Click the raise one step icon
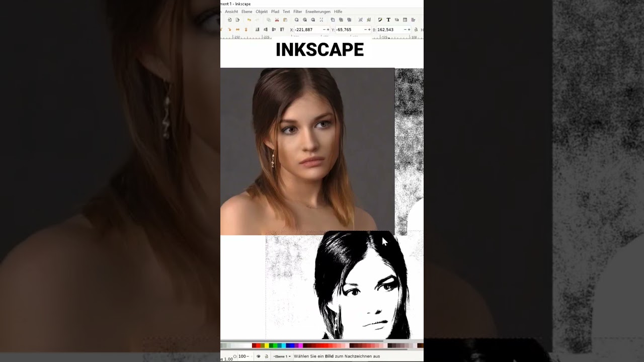This screenshot has height=362, width=644. pyautogui.click(x=274, y=30)
